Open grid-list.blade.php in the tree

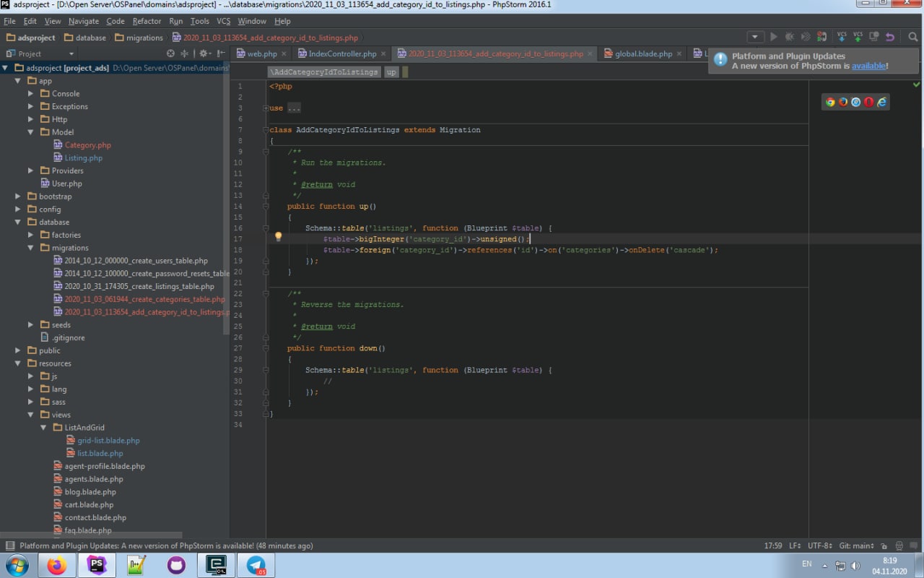(x=108, y=441)
